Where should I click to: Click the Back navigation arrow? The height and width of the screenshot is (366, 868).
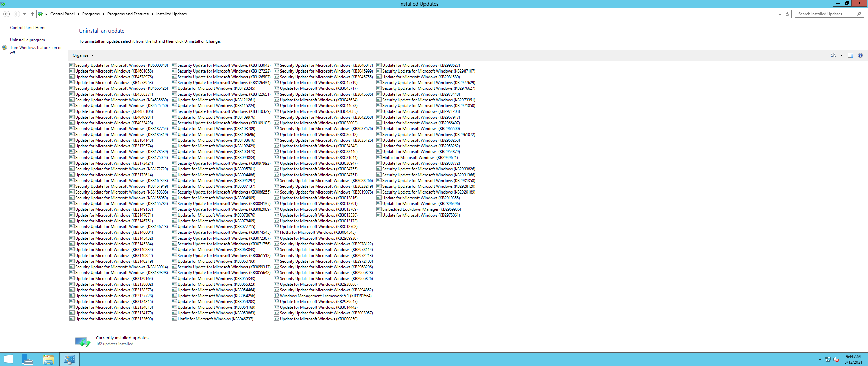[6, 14]
